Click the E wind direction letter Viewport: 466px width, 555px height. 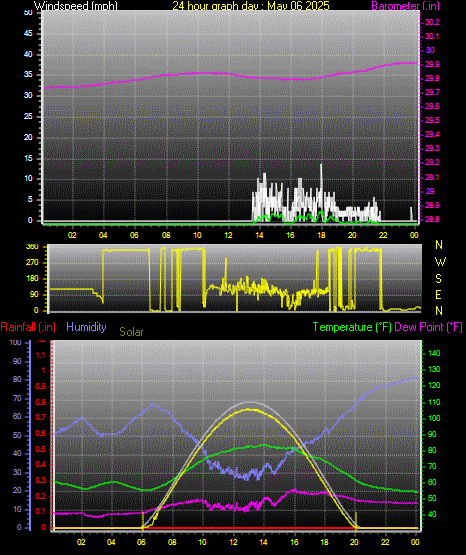pos(438,295)
